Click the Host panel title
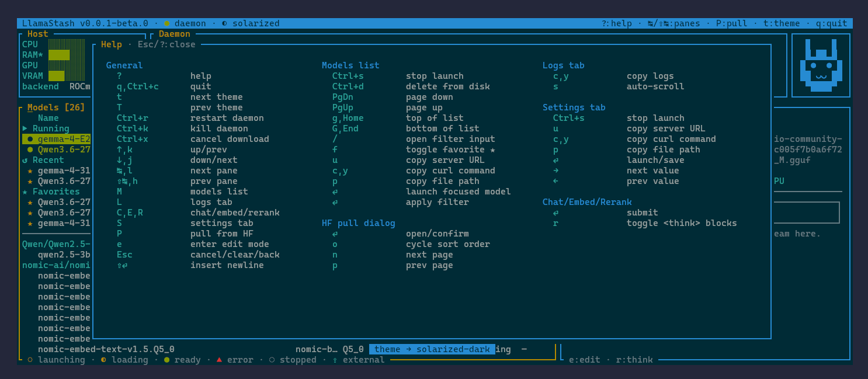 [38, 34]
